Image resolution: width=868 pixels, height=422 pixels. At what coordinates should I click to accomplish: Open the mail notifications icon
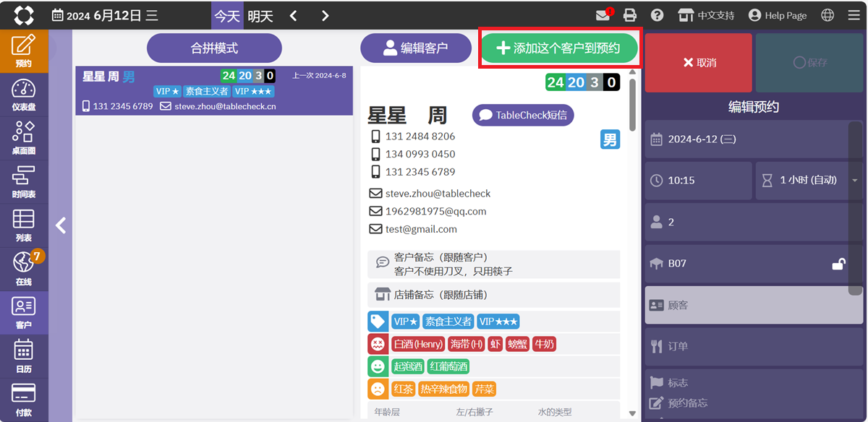[x=603, y=15]
